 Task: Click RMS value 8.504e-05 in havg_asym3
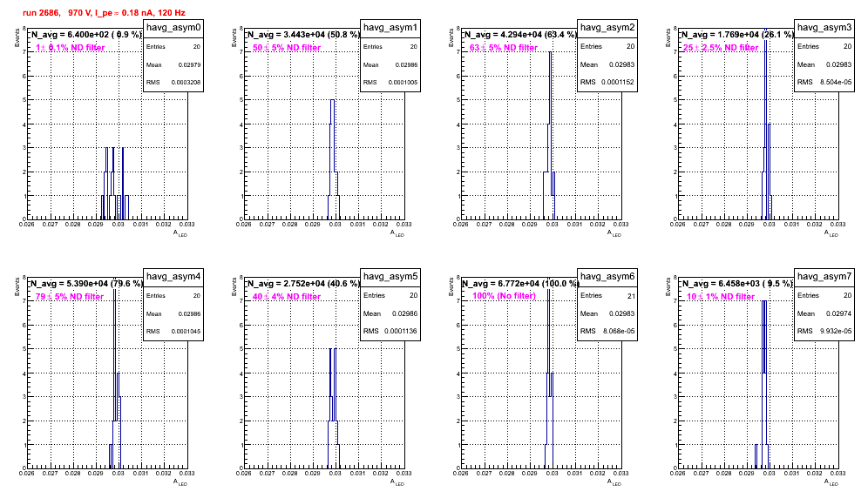coord(836,82)
